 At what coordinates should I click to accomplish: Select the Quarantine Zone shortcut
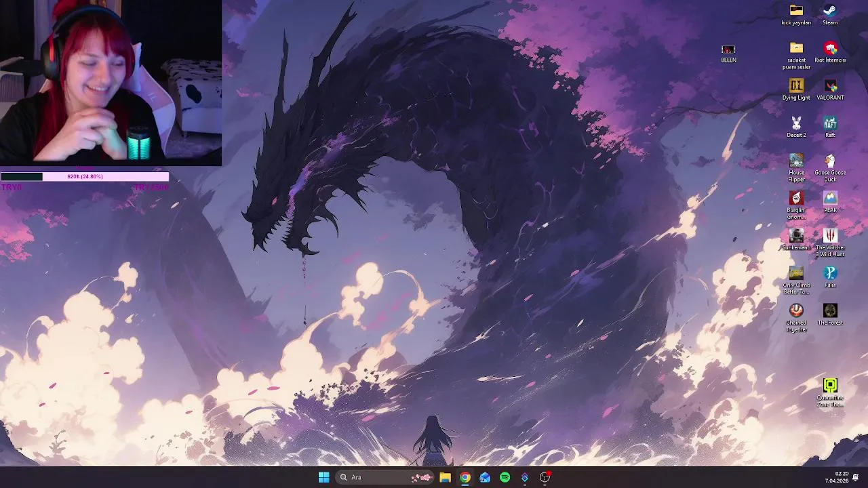(830, 393)
